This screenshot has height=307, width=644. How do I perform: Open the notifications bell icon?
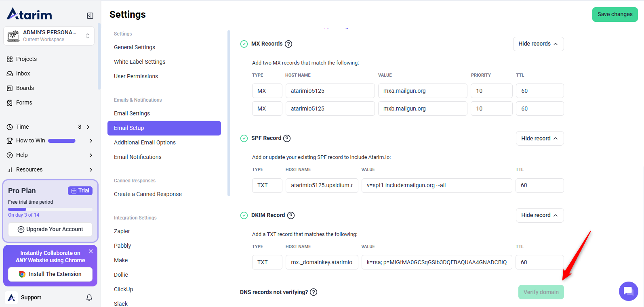point(89,298)
